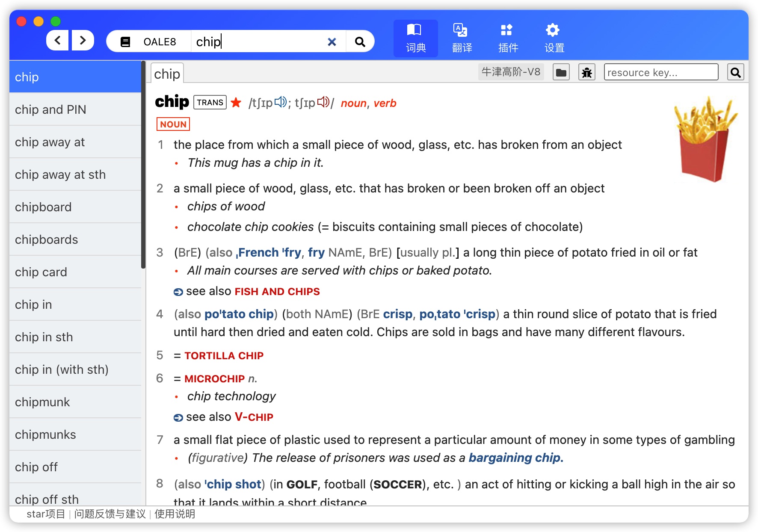The height and width of the screenshot is (532, 758).
Task: Click the po'tato chip variant
Action: click(239, 314)
